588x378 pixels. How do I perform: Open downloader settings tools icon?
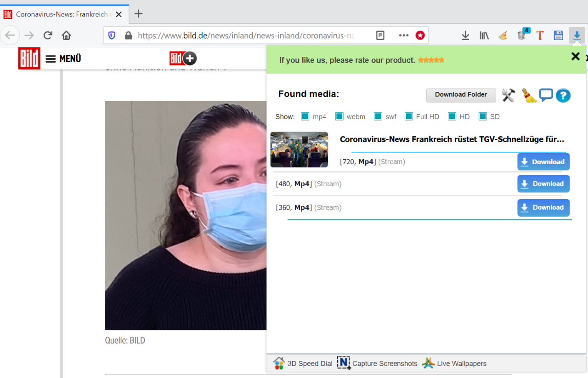coord(509,95)
